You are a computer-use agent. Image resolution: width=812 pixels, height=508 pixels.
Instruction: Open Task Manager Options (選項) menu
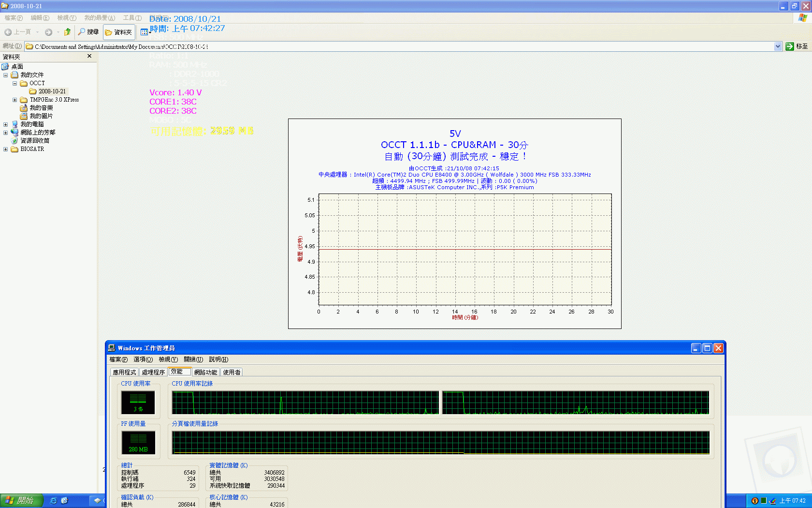point(143,359)
